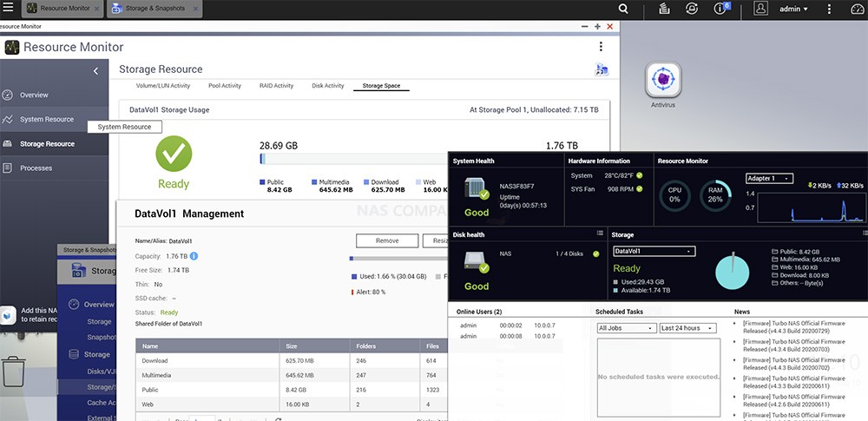This screenshot has height=421, width=868.
Task: Open the Pool Activity tab
Action: pos(225,86)
